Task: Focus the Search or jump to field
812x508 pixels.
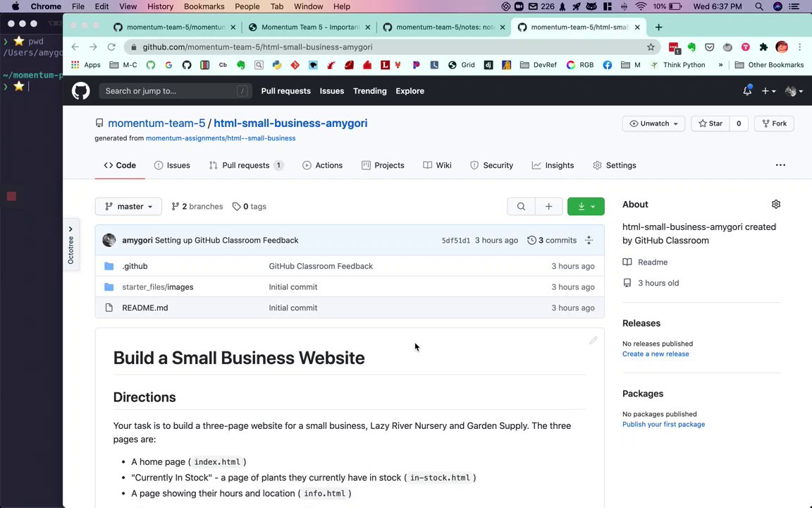Action: tap(173, 91)
